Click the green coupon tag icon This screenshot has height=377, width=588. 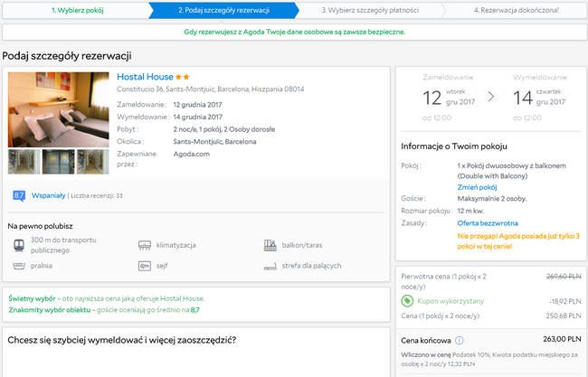[x=407, y=299]
